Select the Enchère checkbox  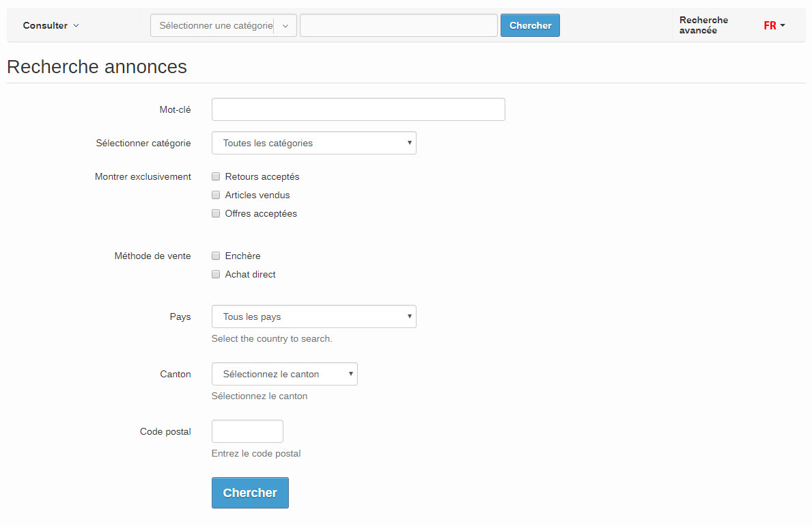click(216, 256)
